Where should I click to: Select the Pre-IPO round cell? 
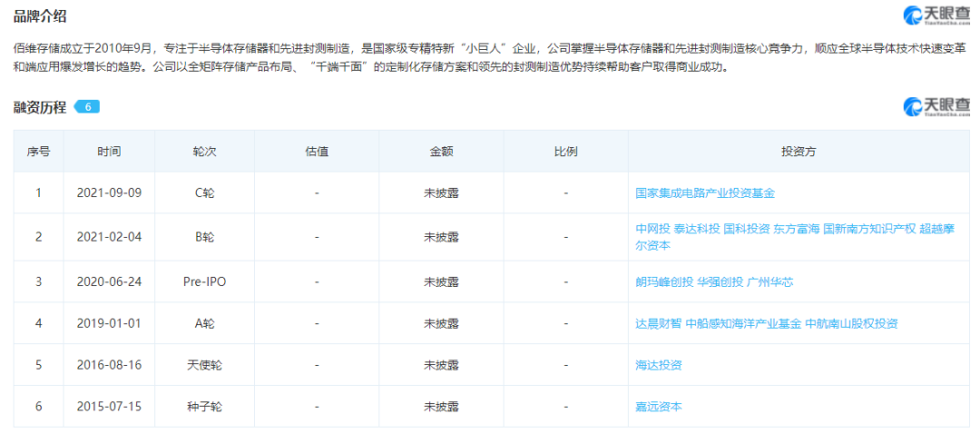point(204,282)
